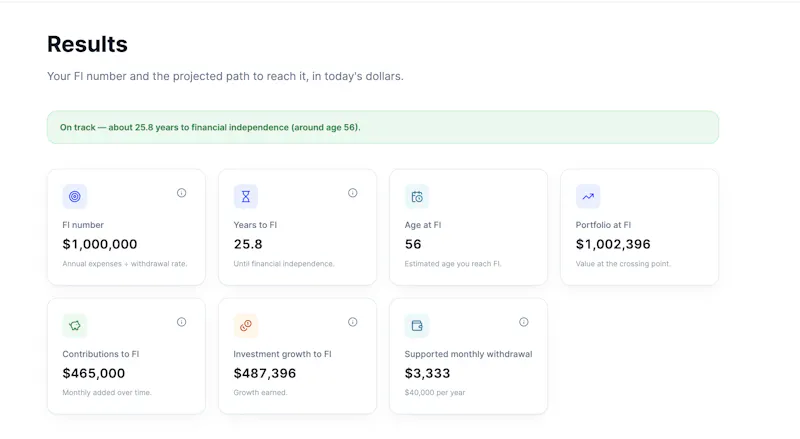Viewport: 800px width, 439px height.
Task: Click the 25.8 Years to FI value
Action: click(x=248, y=245)
